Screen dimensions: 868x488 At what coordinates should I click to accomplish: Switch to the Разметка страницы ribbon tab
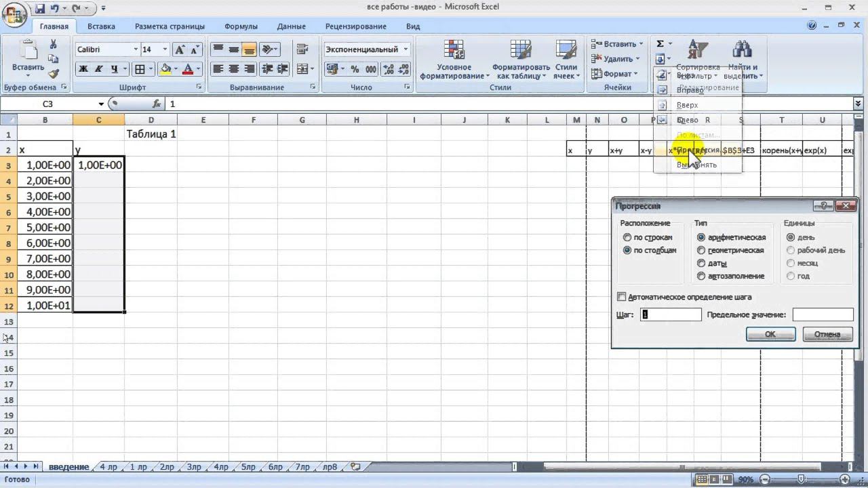[x=170, y=26]
